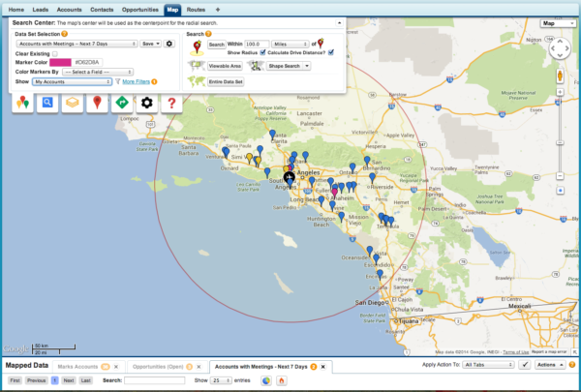This screenshot has height=392, width=581.
Task: Click the data set settings gear button
Action: coord(168,44)
